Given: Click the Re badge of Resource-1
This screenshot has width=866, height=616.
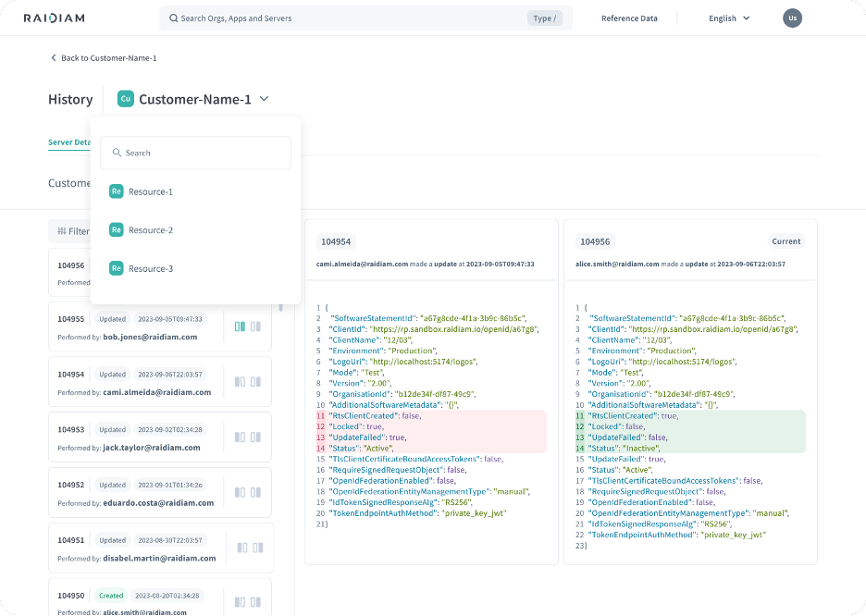Looking at the screenshot, I should [x=116, y=191].
